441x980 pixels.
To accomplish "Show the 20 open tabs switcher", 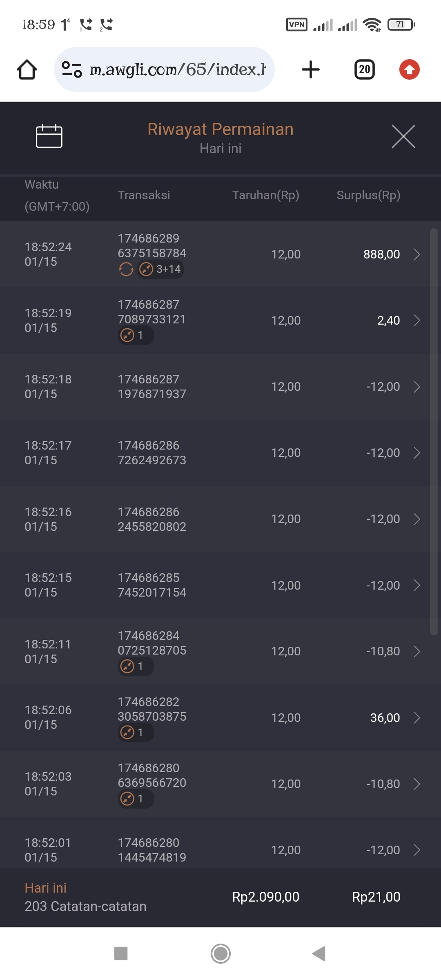I will [365, 69].
